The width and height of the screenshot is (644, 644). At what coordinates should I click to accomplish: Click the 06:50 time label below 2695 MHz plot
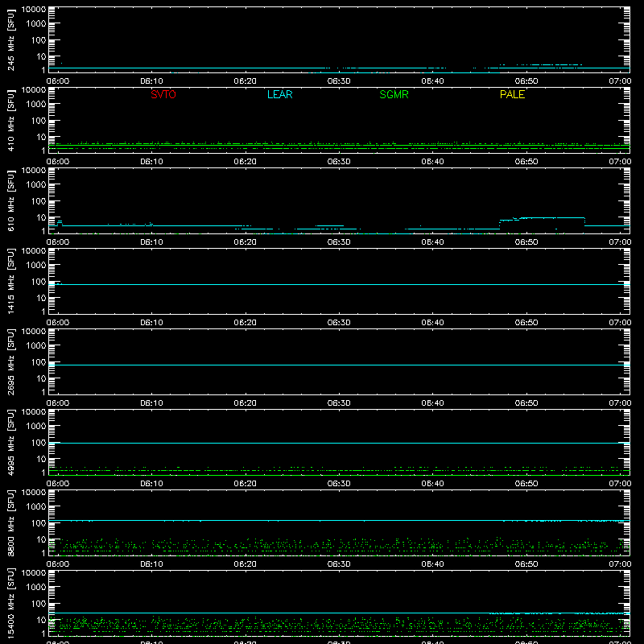(x=526, y=403)
